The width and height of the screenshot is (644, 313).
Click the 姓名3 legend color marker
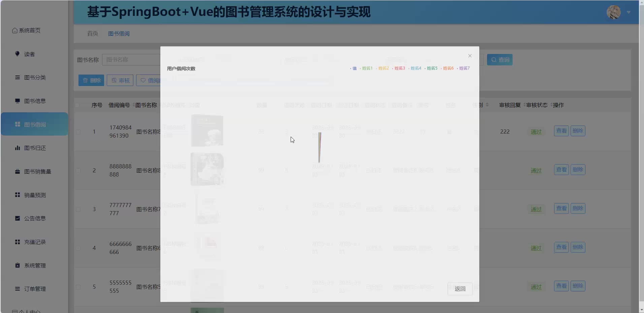(x=393, y=68)
